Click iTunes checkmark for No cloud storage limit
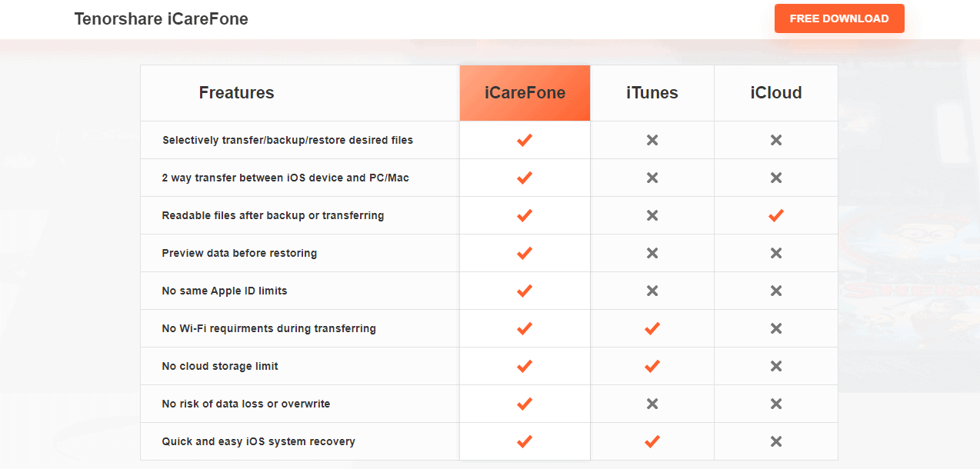Image resolution: width=980 pixels, height=469 pixels. pos(652,366)
